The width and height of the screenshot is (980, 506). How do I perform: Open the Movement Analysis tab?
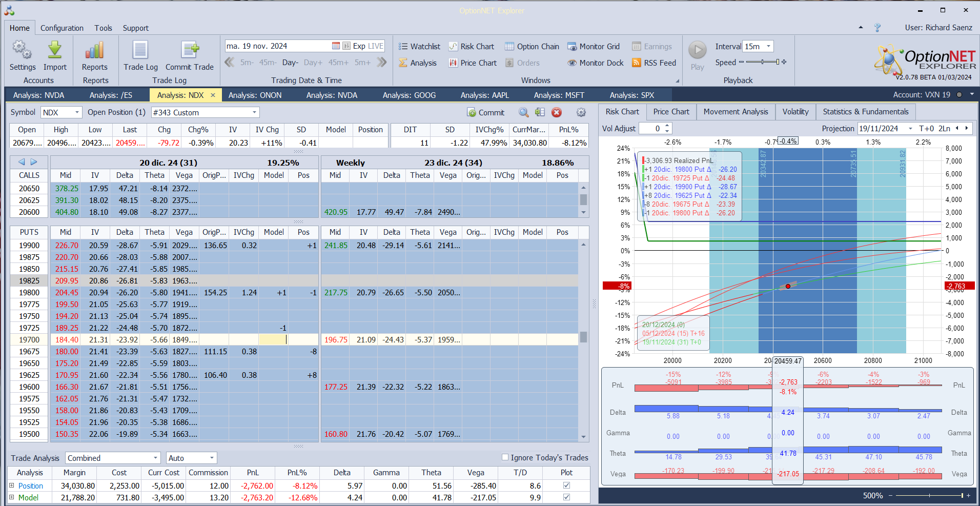(x=736, y=112)
